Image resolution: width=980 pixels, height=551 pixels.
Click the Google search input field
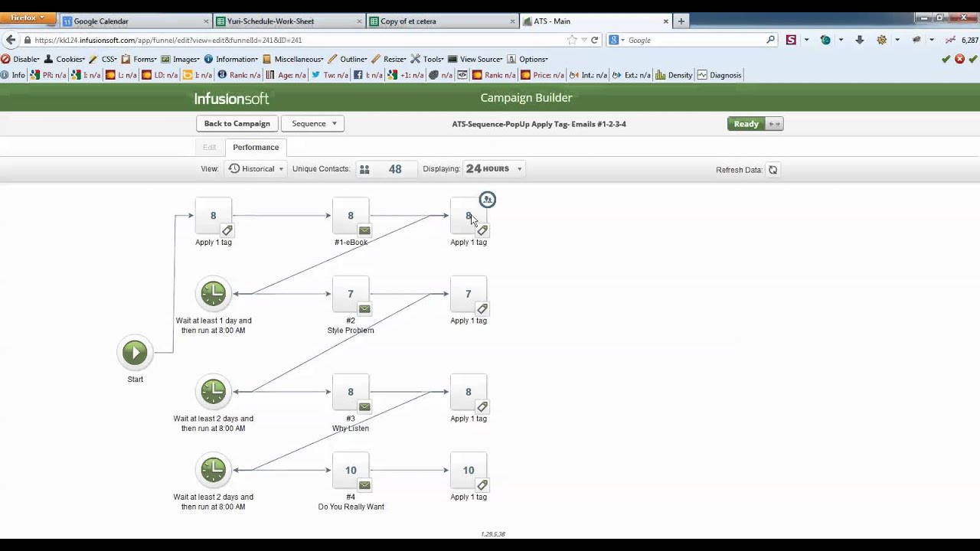[695, 40]
